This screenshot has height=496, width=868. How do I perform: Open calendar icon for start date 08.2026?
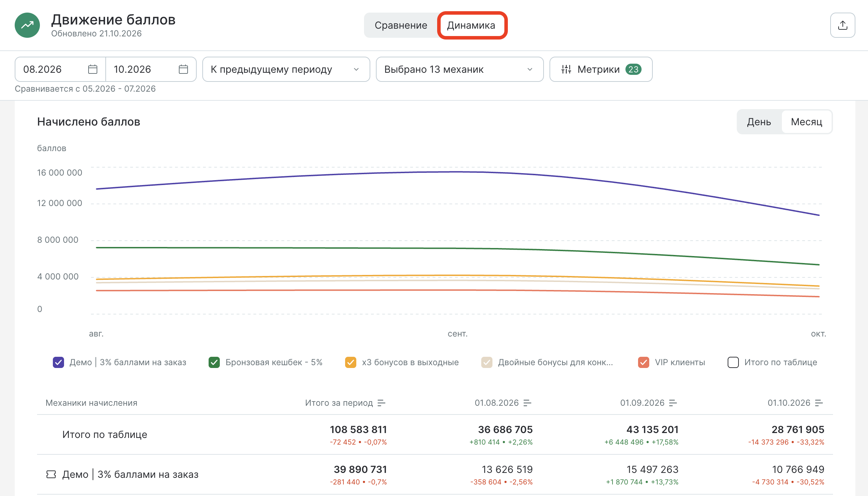(92, 69)
